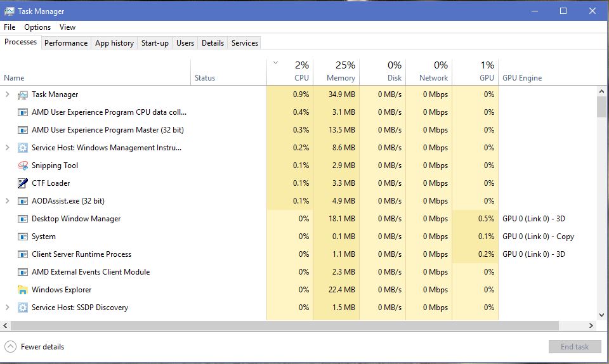609x364 pixels.
Task: Click the AMD User Experience Program CPU data icon
Action: point(23,112)
